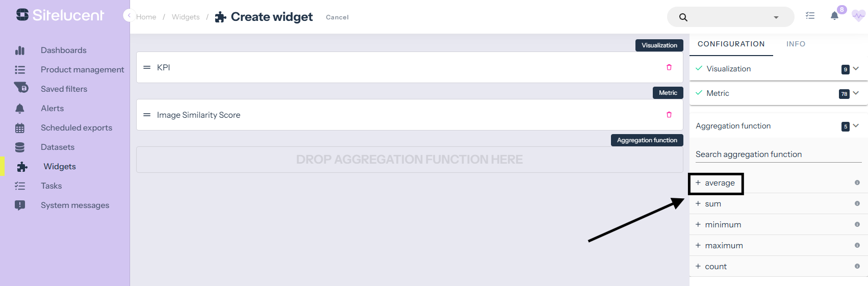Viewport: 868px width, 286px height.
Task: Navigate to Widgets breadcrumb link
Action: 186,17
